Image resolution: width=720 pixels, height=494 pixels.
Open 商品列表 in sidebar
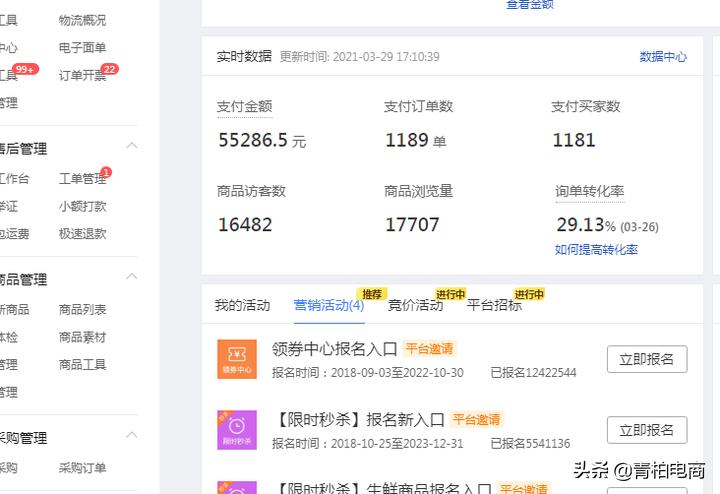point(83,309)
